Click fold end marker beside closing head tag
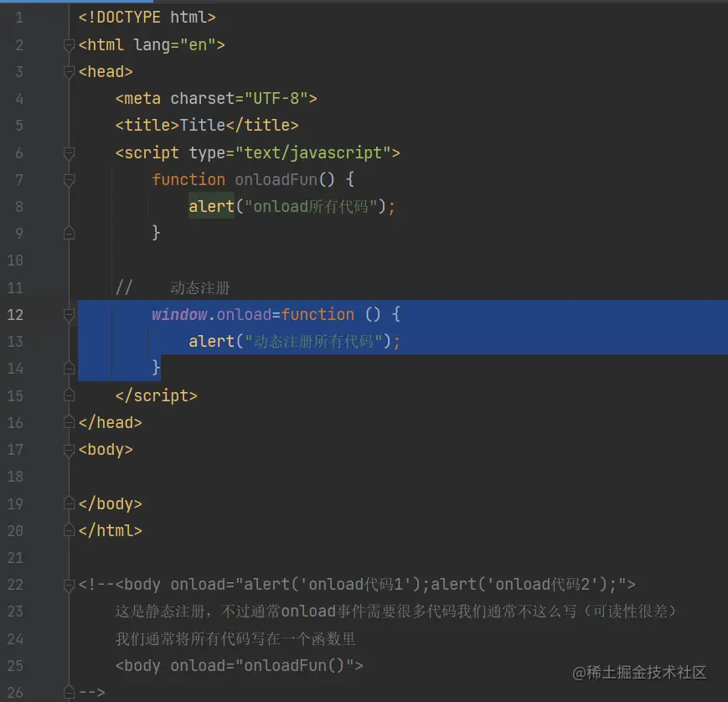Viewport: 728px width, 702px height. (x=69, y=422)
